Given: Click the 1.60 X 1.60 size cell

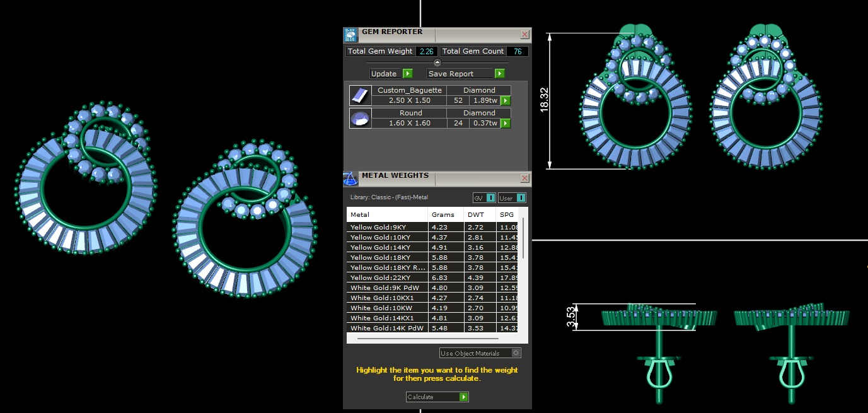Looking at the screenshot, I should [x=410, y=123].
